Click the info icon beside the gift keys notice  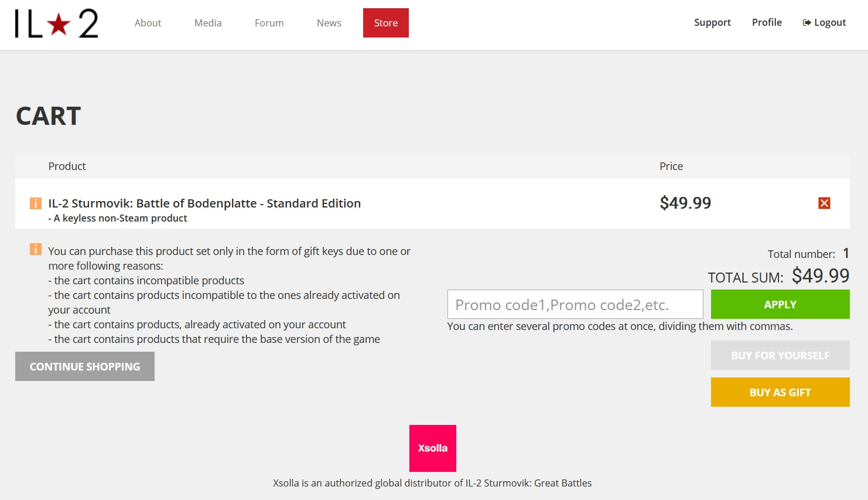(x=36, y=250)
